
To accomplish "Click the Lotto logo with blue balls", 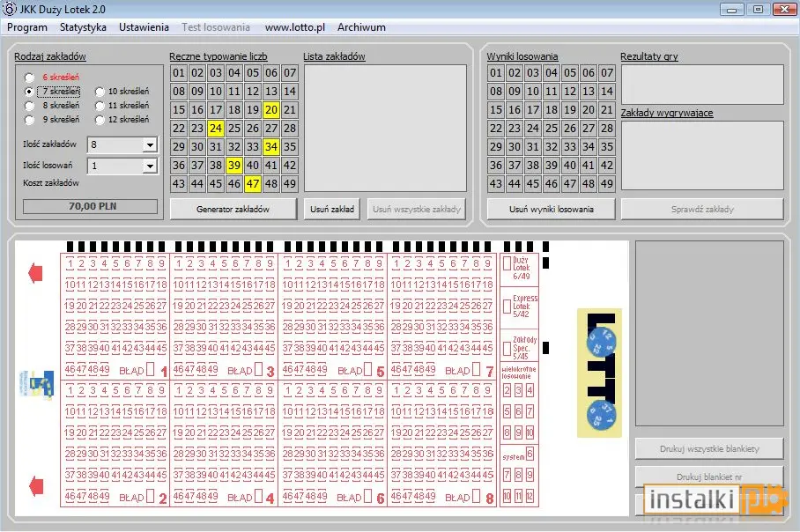I will 599,373.
